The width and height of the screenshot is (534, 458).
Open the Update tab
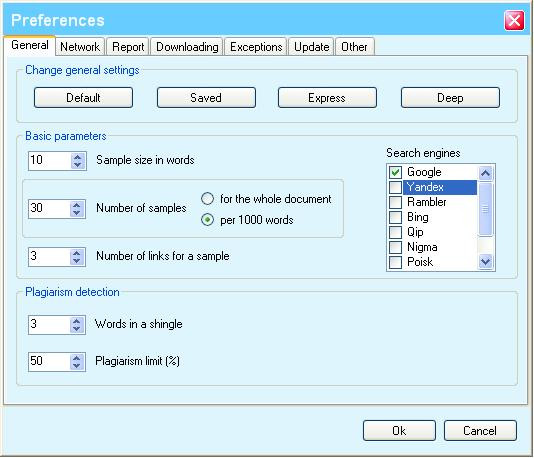pos(312,46)
